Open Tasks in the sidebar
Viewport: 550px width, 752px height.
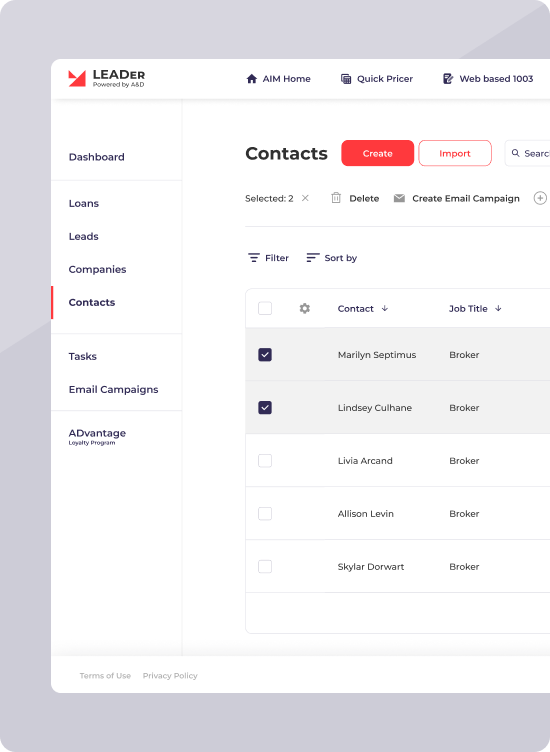(82, 356)
